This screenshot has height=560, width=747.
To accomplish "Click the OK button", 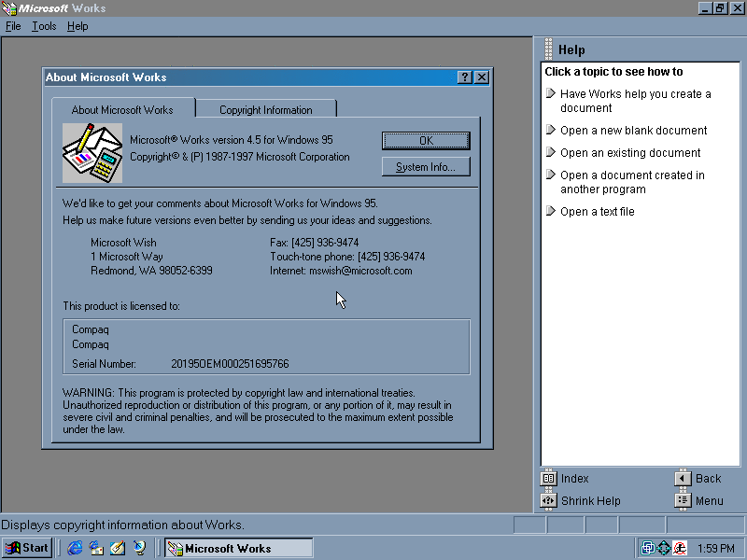I will pyautogui.click(x=426, y=141).
